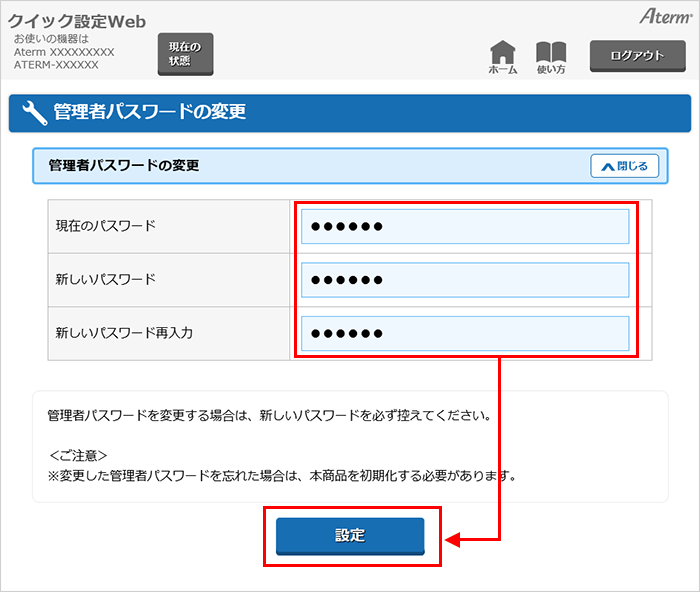This screenshot has height=592, width=700.
Task: Click the Aterm logo at top right
Action: click(664, 17)
